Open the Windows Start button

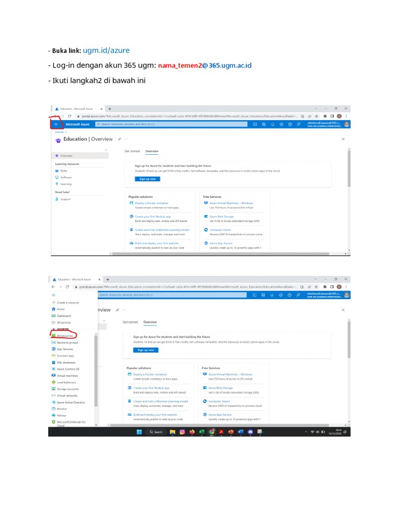point(139,432)
